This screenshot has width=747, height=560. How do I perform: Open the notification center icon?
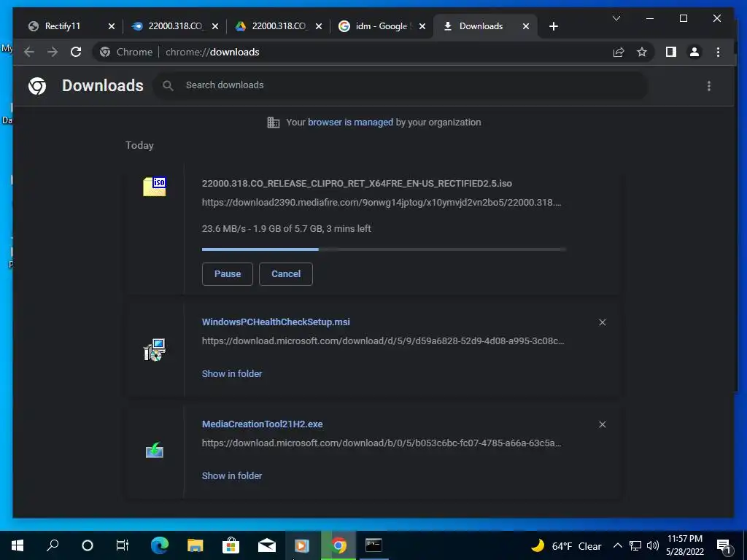[724, 546]
